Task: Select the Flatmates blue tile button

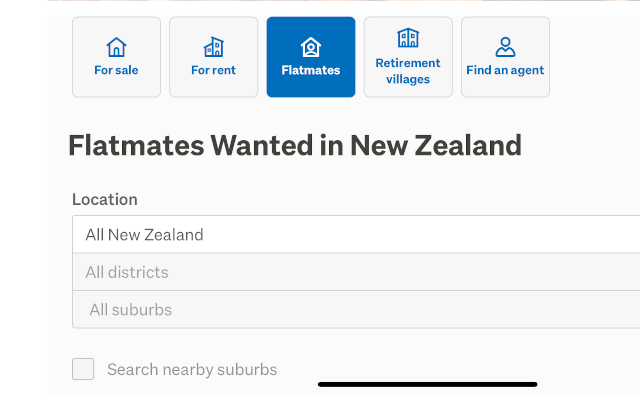Action: 311,57
